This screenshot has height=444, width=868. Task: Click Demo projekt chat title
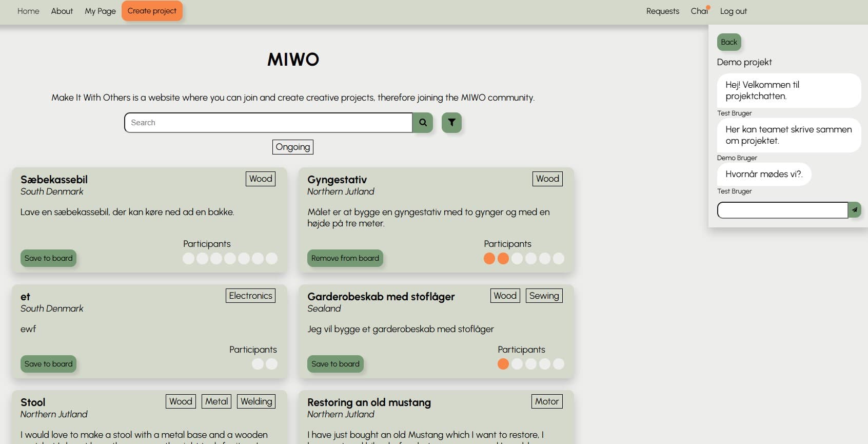(x=744, y=62)
